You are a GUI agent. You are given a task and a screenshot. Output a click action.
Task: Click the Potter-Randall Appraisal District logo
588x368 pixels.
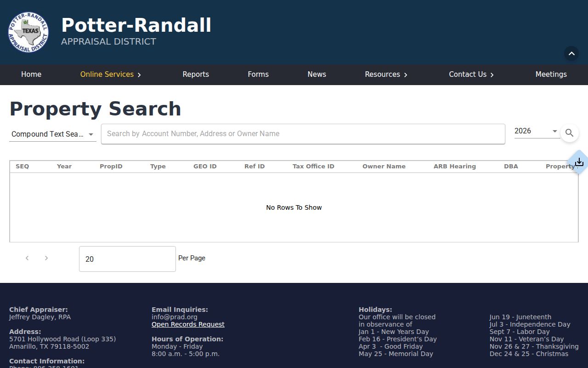[28, 32]
